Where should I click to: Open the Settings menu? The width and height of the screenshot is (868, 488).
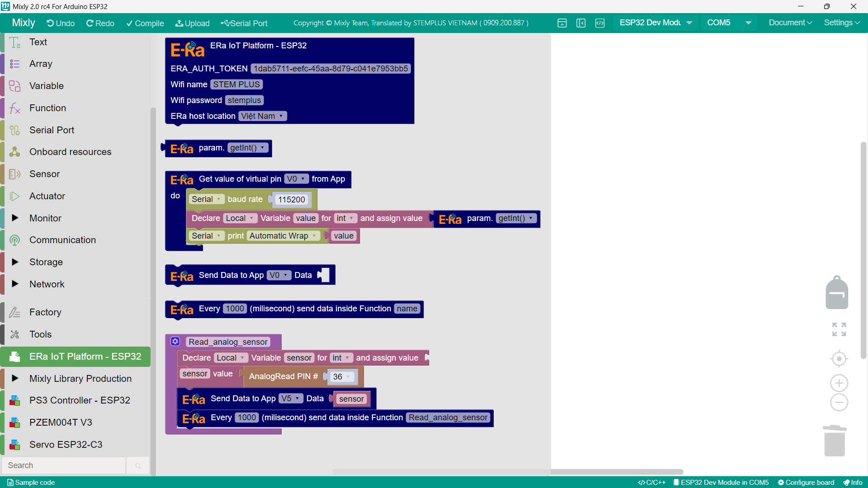point(841,23)
